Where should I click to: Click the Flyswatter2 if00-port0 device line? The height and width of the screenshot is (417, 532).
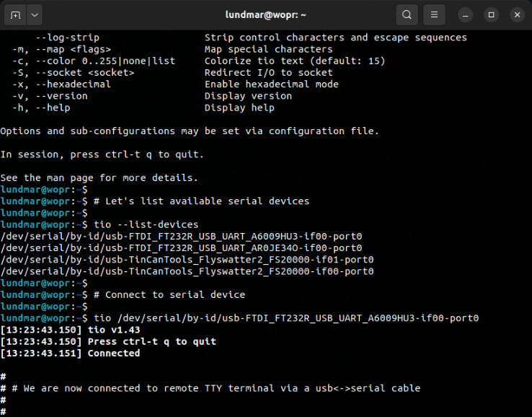coord(187,271)
